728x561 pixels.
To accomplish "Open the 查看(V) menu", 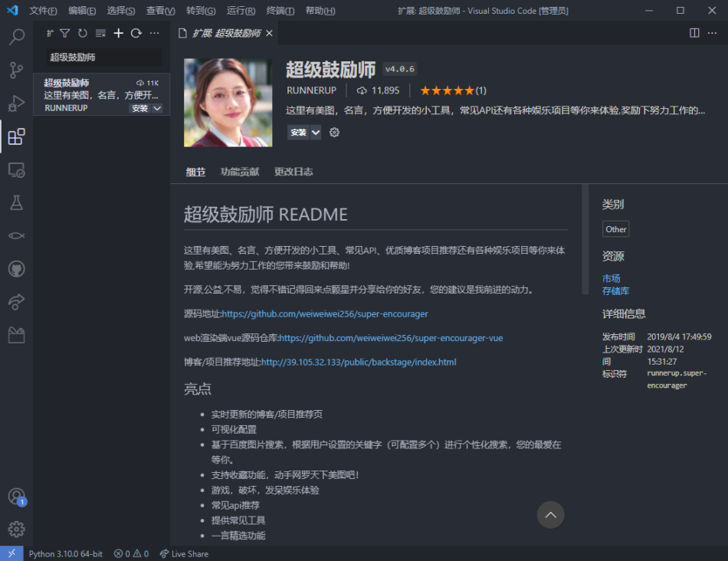I will pyautogui.click(x=161, y=11).
